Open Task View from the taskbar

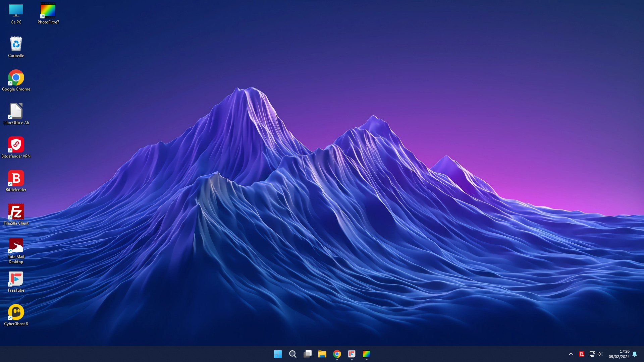(307, 354)
